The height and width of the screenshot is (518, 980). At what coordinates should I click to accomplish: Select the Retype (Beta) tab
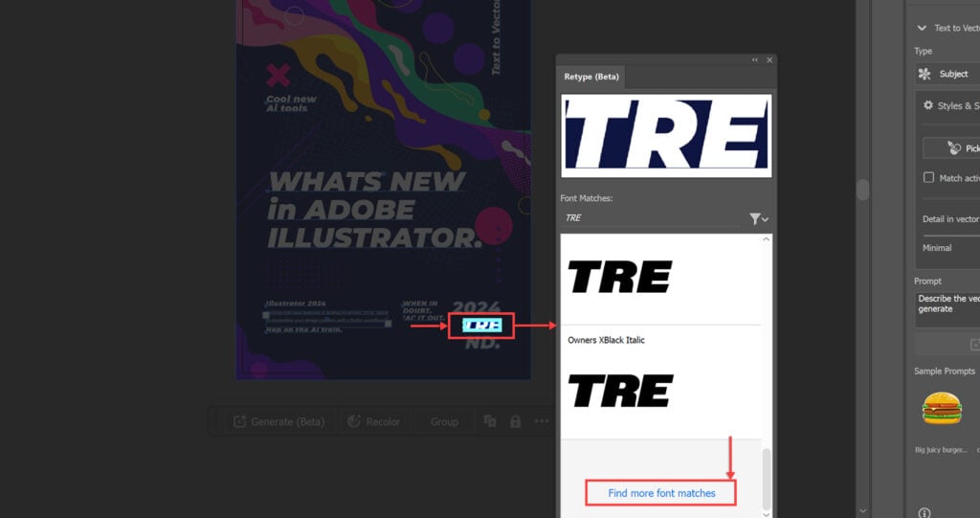pyautogui.click(x=591, y=77)
